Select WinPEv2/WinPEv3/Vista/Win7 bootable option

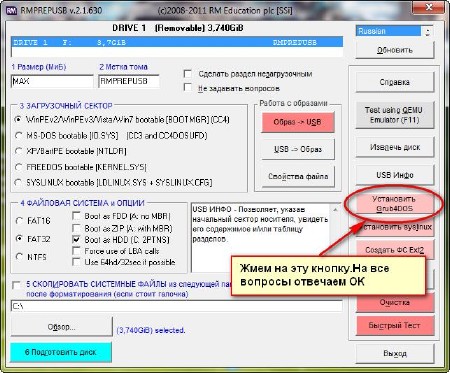(x=19, y=119)
